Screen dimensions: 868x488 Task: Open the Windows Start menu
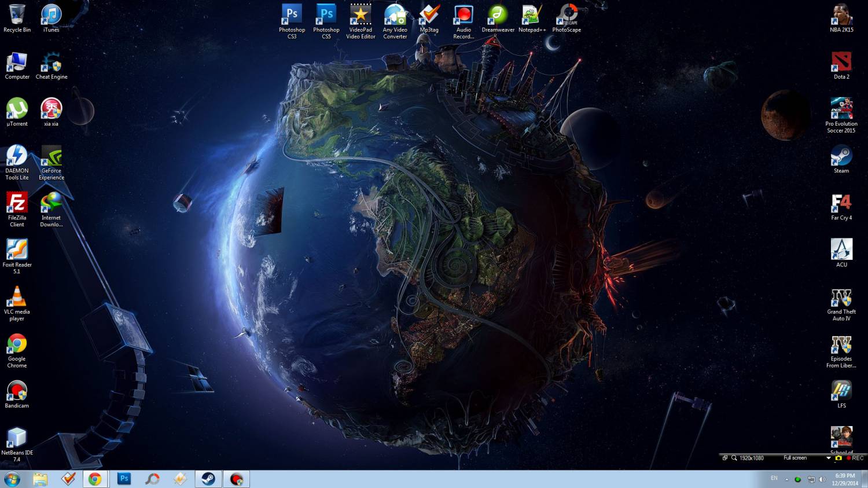12,479
